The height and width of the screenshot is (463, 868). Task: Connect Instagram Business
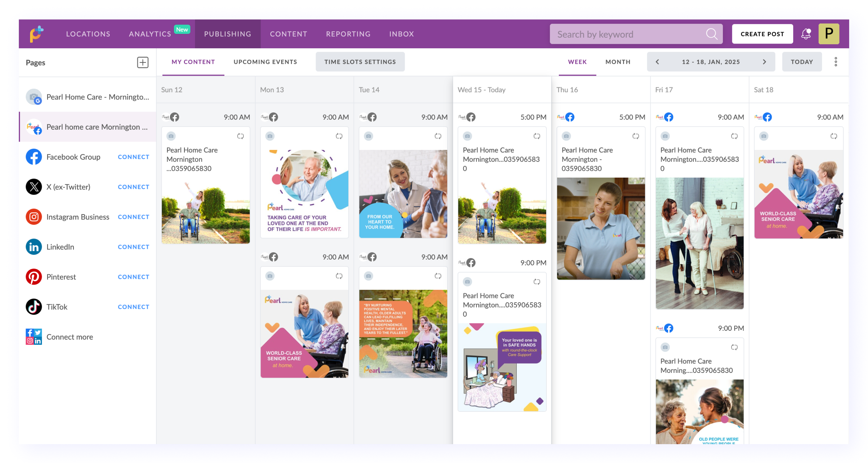(133, 217)
